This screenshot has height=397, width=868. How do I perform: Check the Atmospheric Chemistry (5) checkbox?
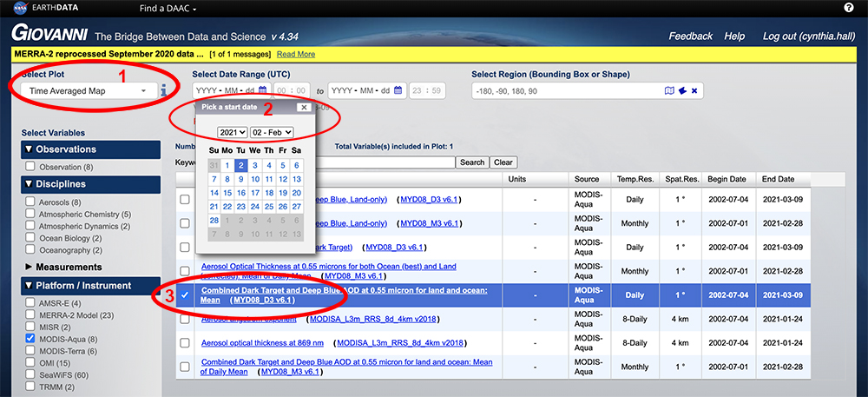click(30, 214)
